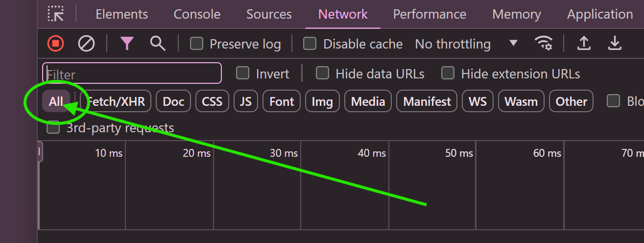The image size is (644, 243).
Task: Open network search with magnifier icon
Action: click(158, 44)
